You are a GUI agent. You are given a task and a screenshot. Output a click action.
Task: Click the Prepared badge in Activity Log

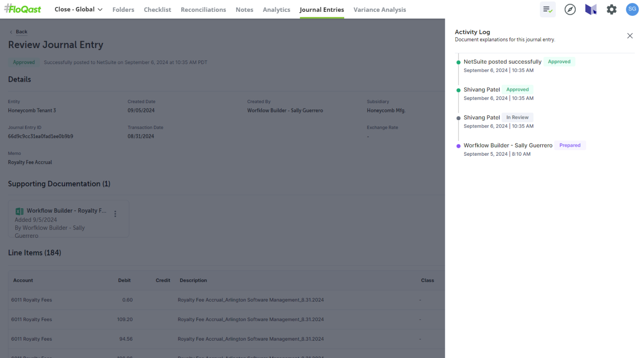(x=570, y=145)
